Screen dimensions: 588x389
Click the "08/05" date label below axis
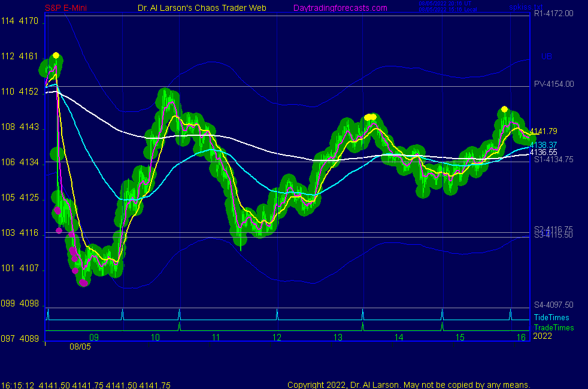tap(80, 347)
